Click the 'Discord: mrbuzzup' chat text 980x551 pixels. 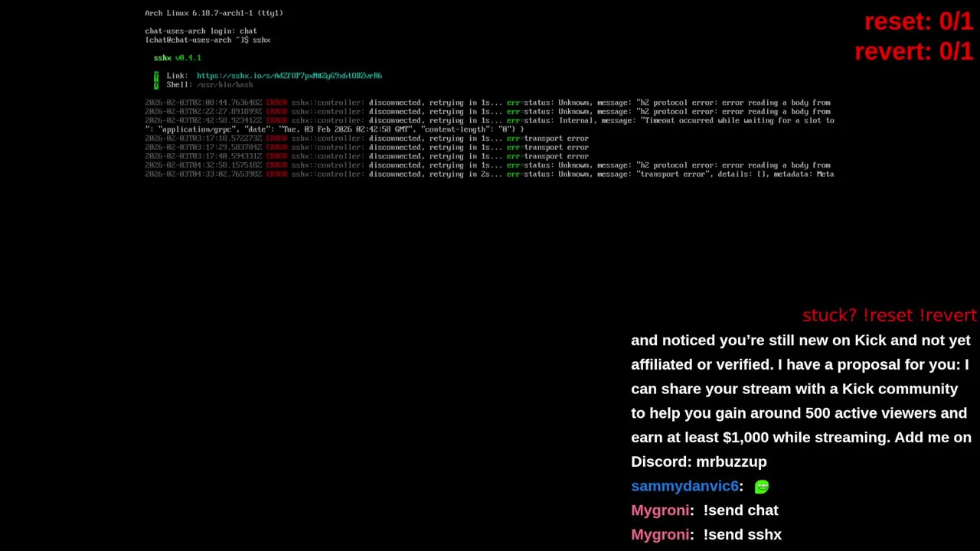coord(698,461)
